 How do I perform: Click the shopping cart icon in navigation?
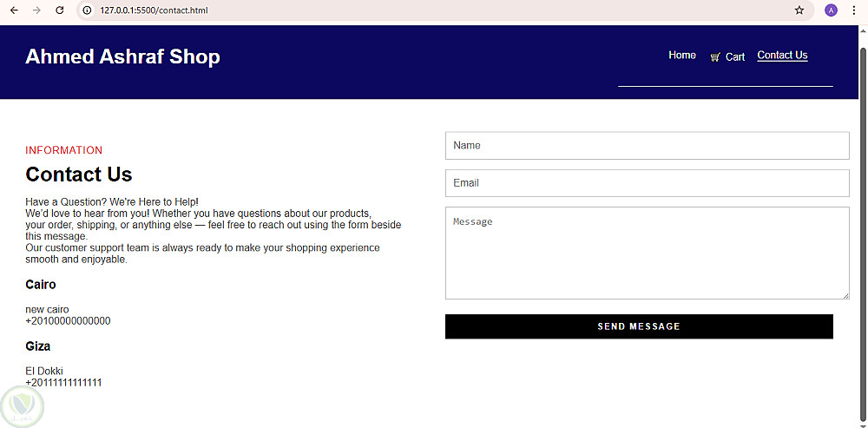(x=715, y=57)
